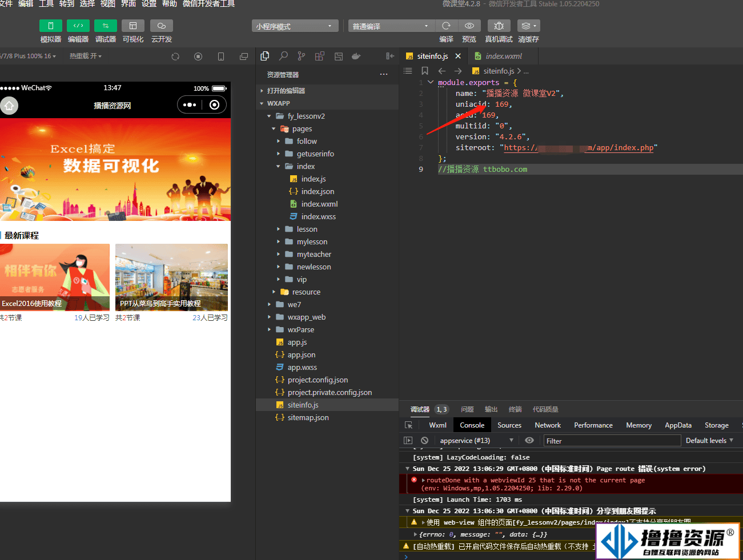Open the 普通编译 compile mode dropdown
This screenshot has height=560, width=743.
pyautogui.click(x=391, y=26)
